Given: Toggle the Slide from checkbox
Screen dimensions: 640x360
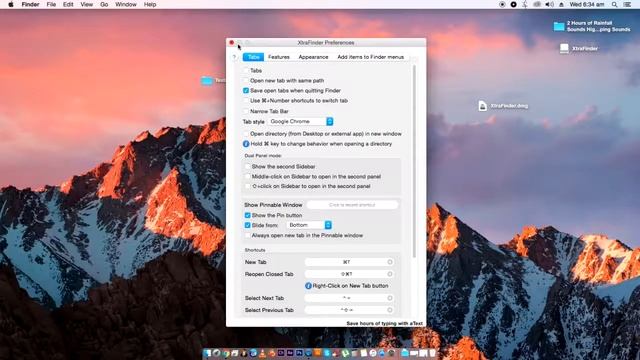Looking at the screenshot, I should click(247, 225).
